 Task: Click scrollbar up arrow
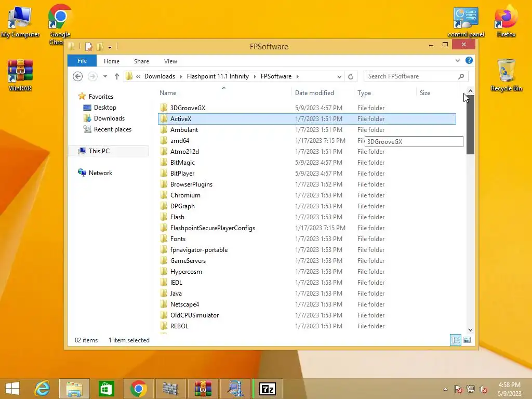[470, 91]
